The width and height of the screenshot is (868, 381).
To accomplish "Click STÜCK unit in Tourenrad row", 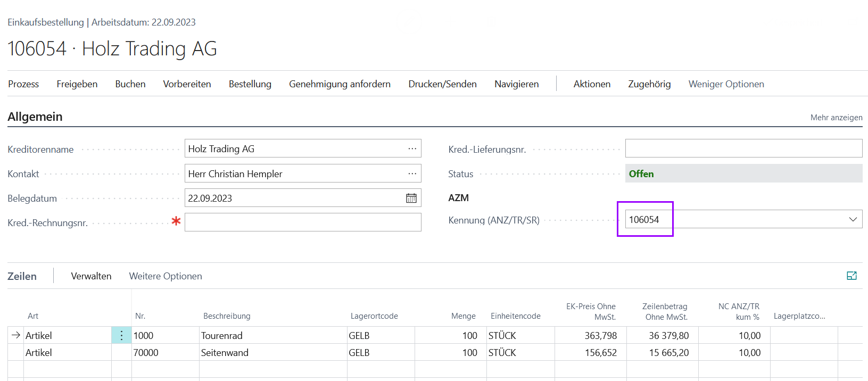I will [x=520, y=335].
